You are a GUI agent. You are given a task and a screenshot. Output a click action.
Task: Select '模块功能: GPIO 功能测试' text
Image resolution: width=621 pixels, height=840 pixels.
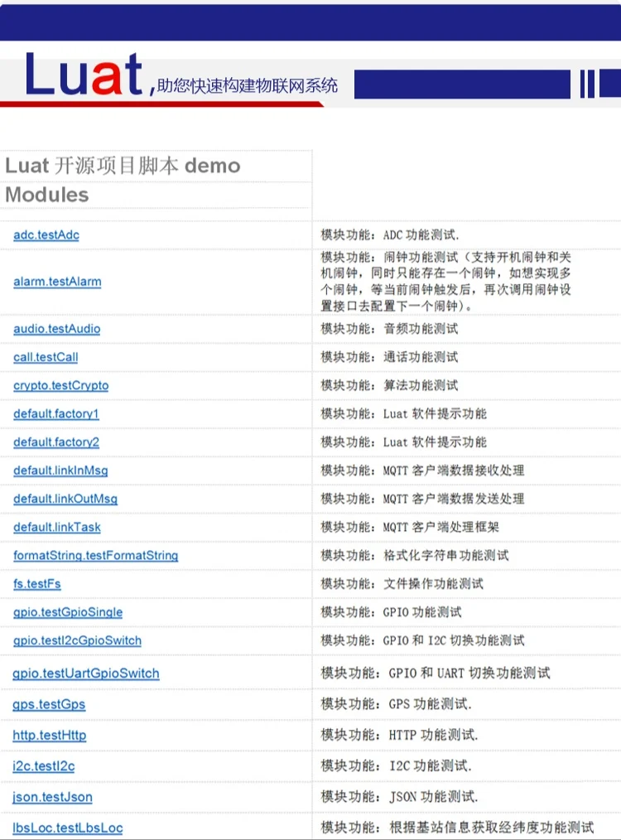(391, 612)
